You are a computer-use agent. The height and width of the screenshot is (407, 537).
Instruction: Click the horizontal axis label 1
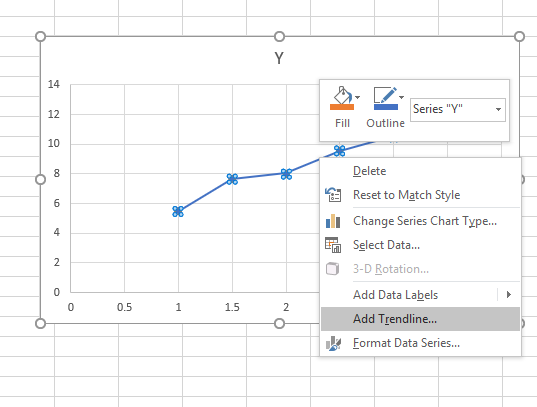[178, 307]
